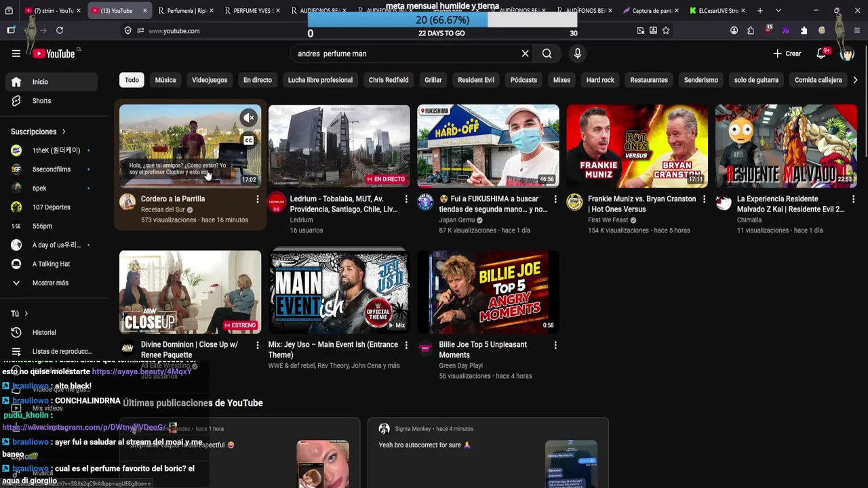The height and width of the screenshot is (488, 868).
Task: Open Billie Joe Angry Moments thumbnail
Action: tap(488, 292)
